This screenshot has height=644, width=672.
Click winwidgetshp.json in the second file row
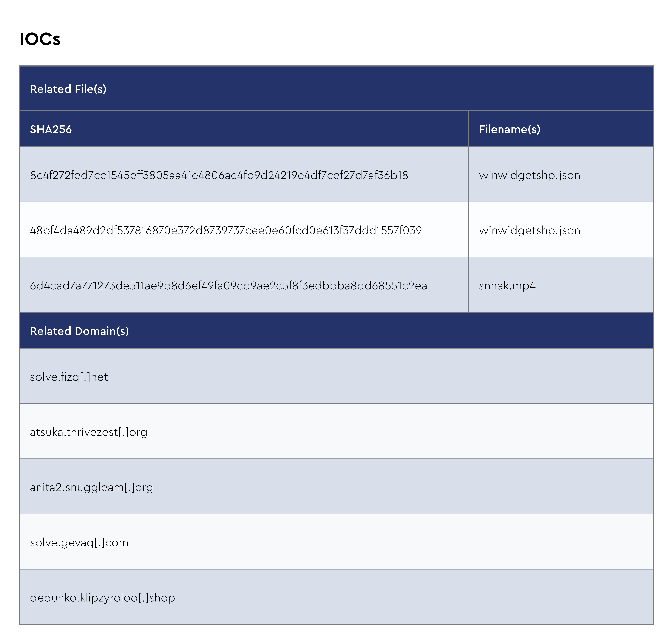(x=529, y=230)
